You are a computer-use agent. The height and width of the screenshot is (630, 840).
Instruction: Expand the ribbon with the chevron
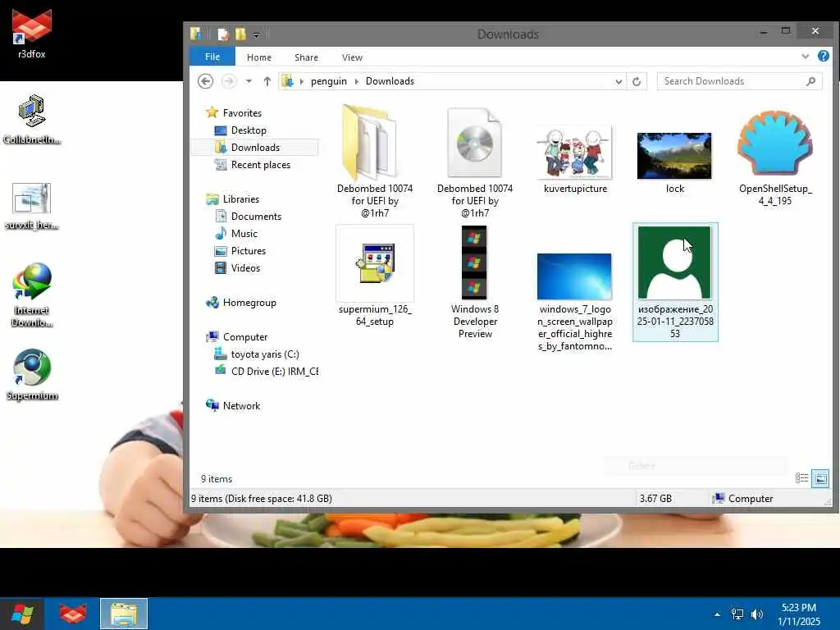click(806, 57)
